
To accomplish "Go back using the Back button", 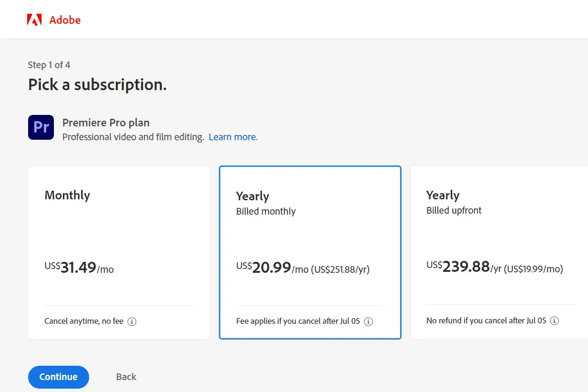I will [126, 377].
